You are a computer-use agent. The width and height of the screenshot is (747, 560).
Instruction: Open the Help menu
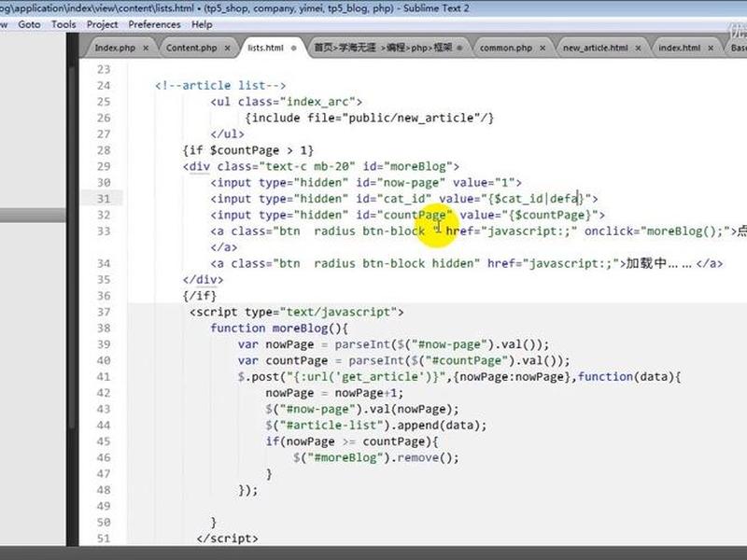pyautogui.click(x=202, y=25)
